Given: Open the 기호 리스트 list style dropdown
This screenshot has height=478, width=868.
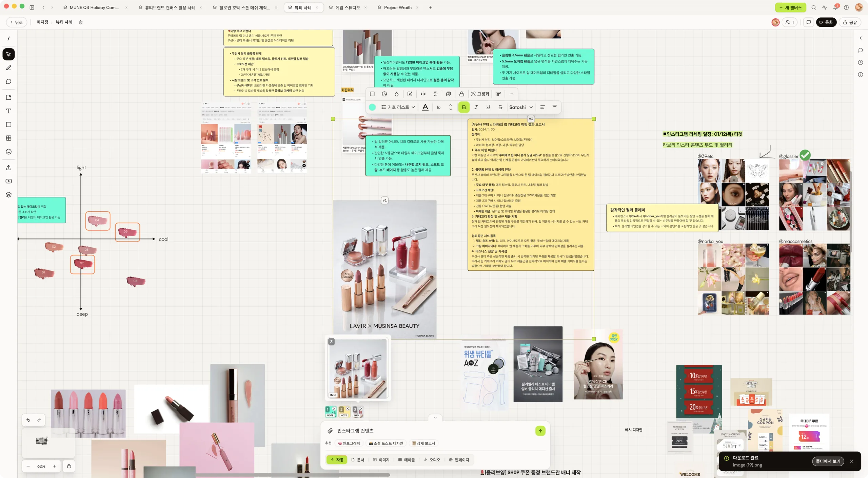Looking at the screenshot, I should [x=398, y=107].
